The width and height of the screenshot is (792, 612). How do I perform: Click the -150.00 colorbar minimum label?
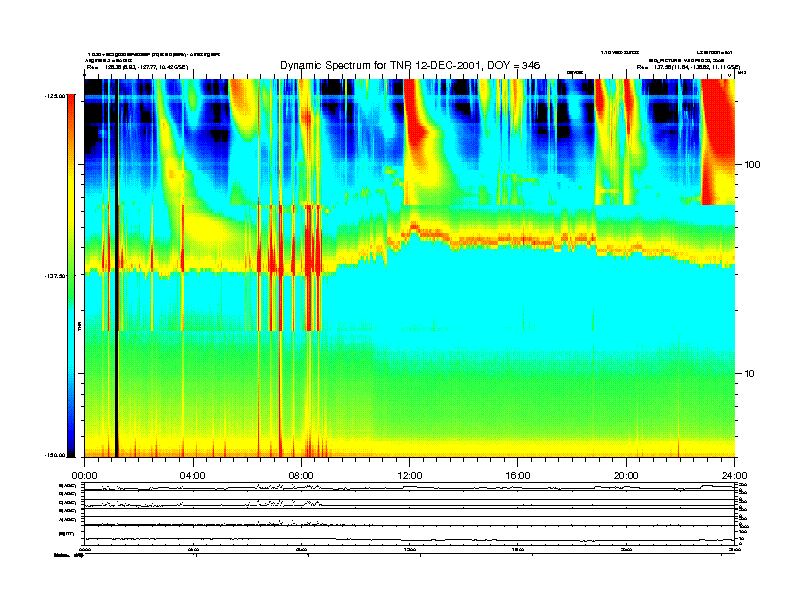[55, 455]
